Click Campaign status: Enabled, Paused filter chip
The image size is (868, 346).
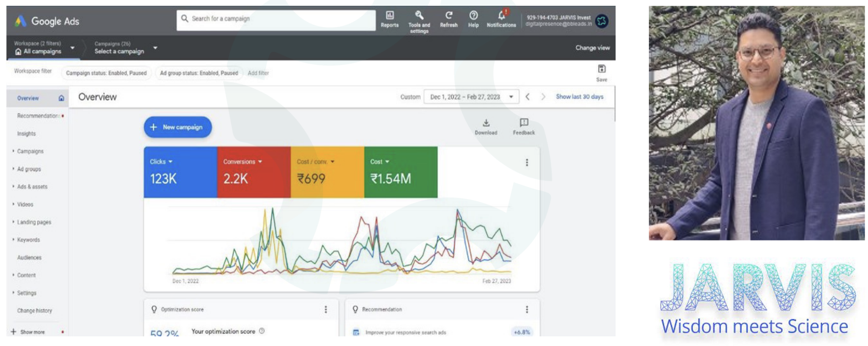coord(106,73)
